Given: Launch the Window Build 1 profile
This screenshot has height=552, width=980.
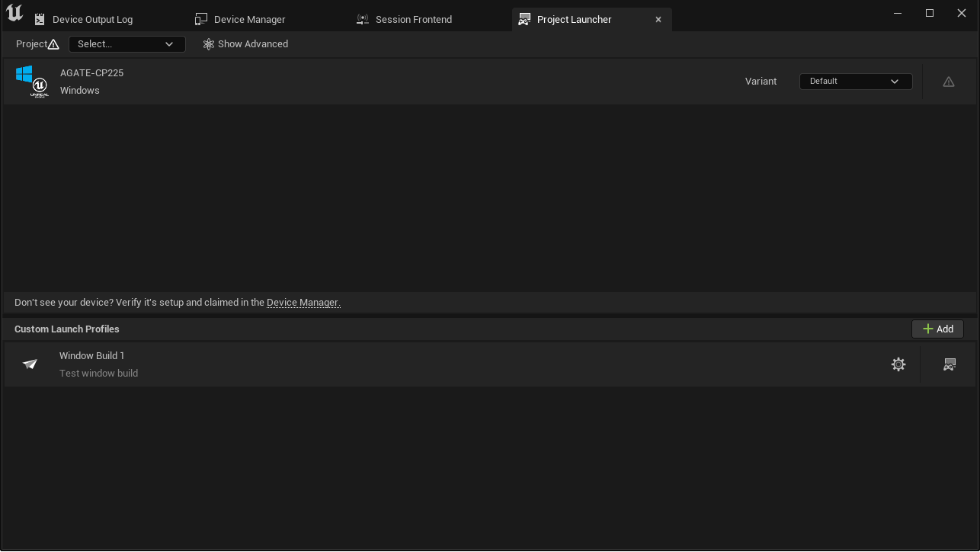Looking at the screenshot, I should [949, 364].
